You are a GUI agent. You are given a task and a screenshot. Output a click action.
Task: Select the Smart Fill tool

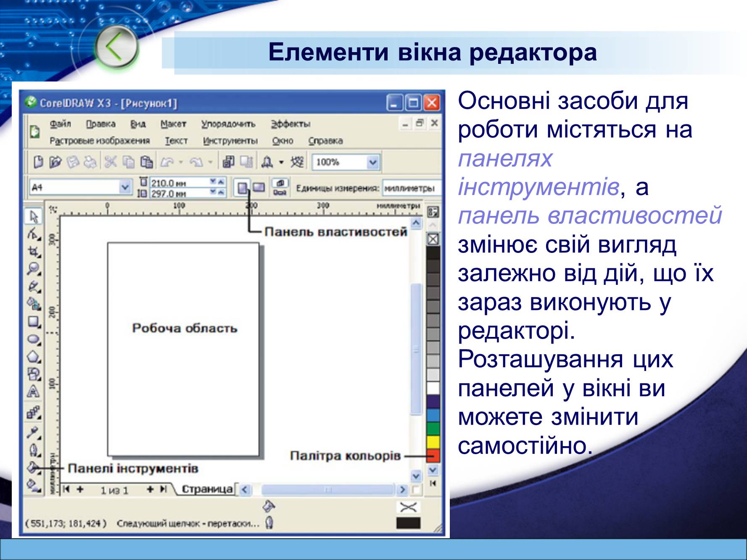[34, 304]
